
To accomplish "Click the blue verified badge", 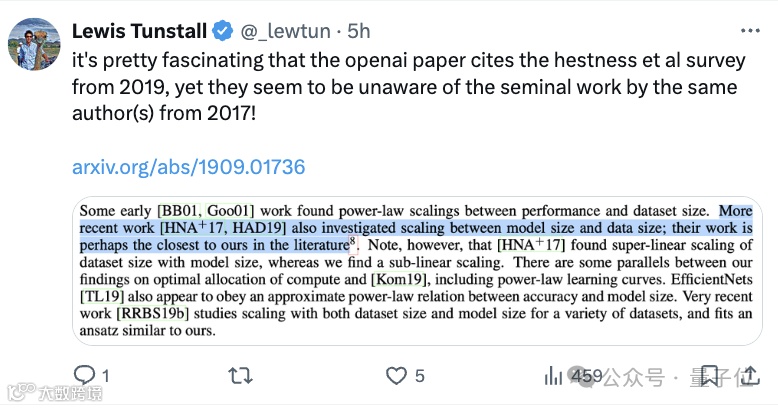I will 222,31.
